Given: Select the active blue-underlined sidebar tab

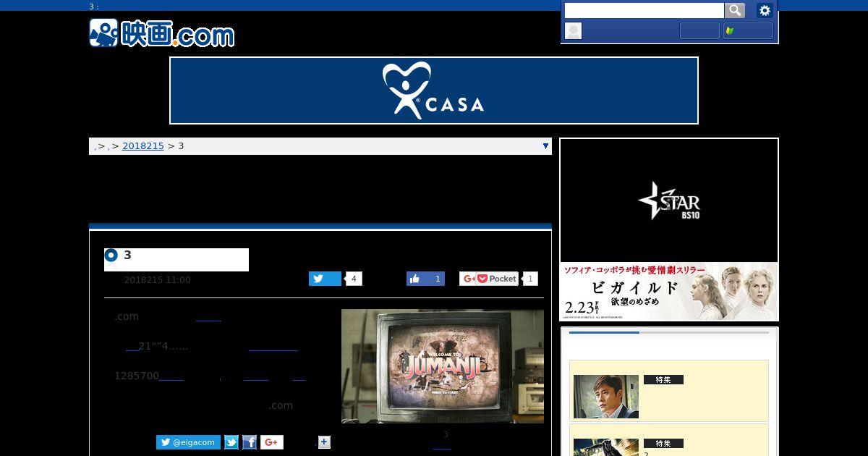Looking at the screenshot, I should coord(604,332).
